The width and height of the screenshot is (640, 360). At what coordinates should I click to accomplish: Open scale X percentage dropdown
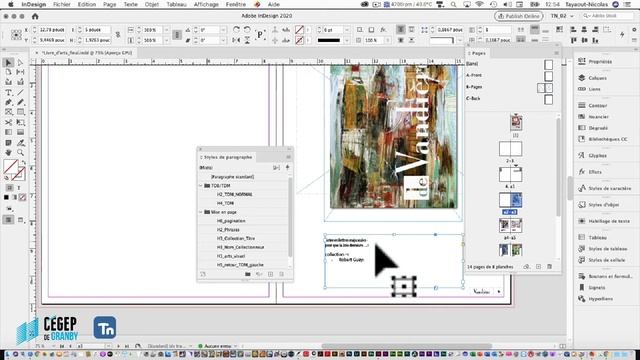(x=166, y=30)
